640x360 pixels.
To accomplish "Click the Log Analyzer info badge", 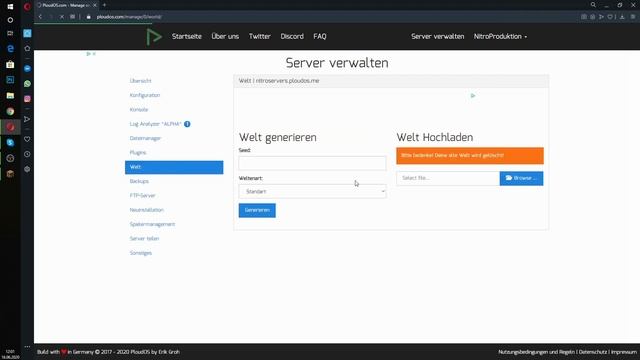I will coord(187,124).
